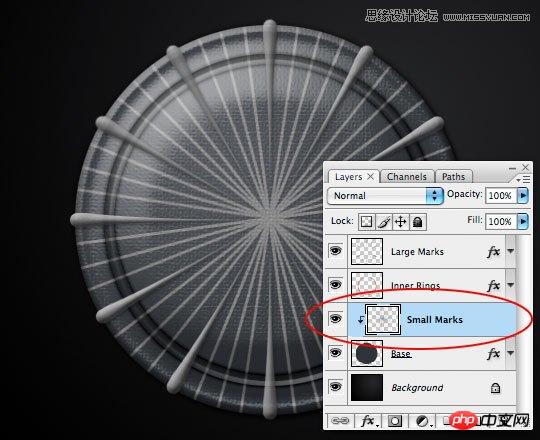Switch to the Paths tab
Viewport: 540px width, 440px height.
[x=454, y=177]
